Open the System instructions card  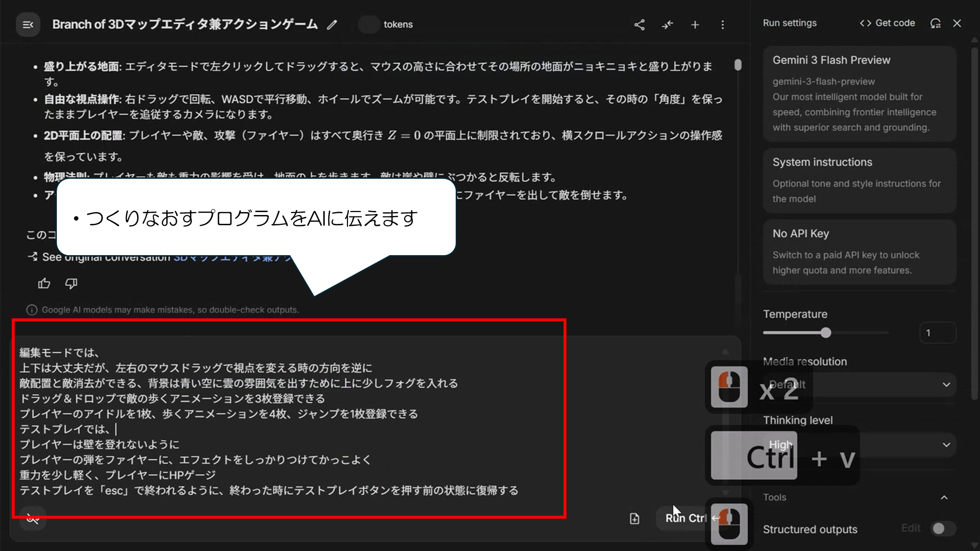tap(859, 180)
